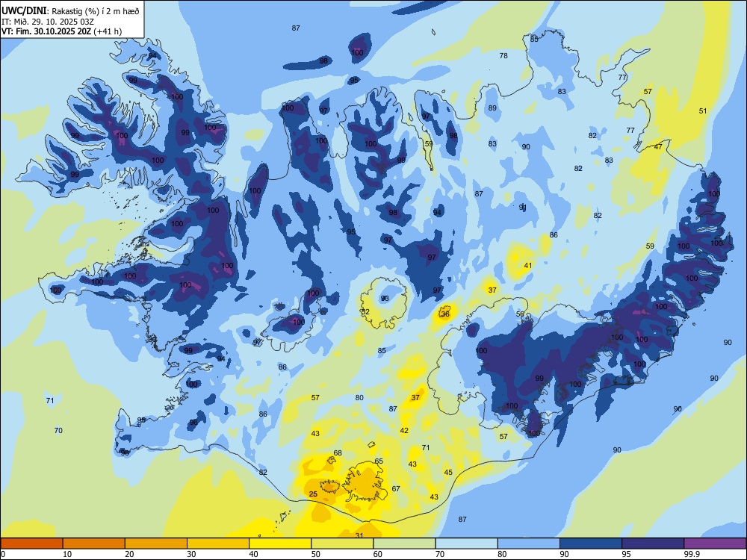
Task: Click the map value 56
Action: click(x=520, y=314)
